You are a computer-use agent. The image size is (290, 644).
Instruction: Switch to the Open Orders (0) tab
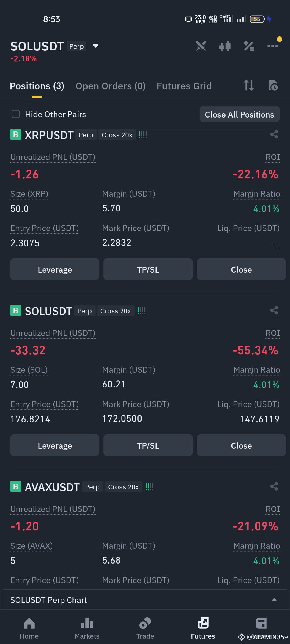coord(111,86)
